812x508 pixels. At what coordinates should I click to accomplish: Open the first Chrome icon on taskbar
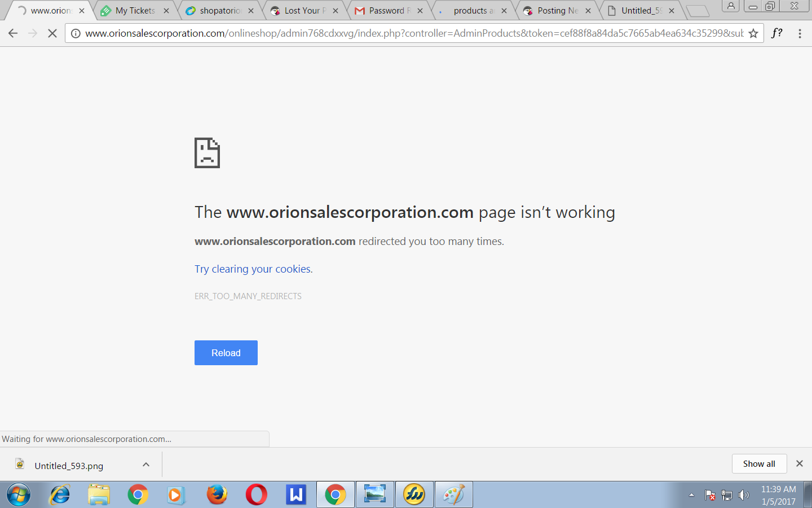tap(138, 495)
